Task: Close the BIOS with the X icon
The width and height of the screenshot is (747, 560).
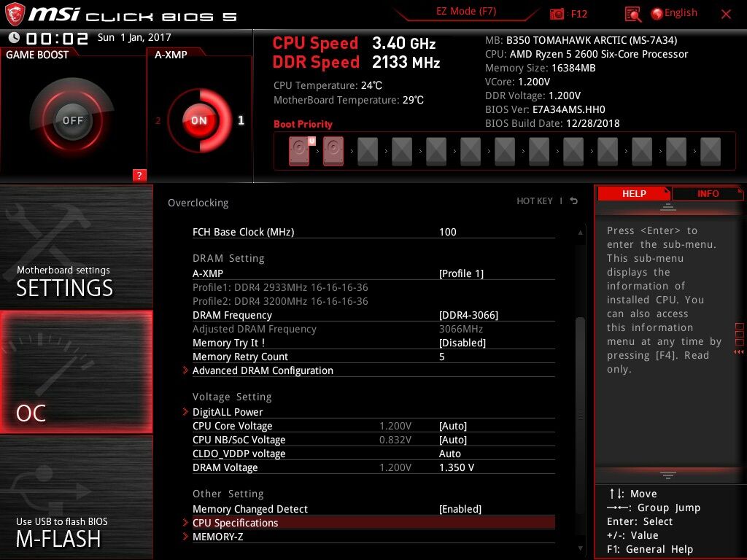Action: [x=726, y=15]
